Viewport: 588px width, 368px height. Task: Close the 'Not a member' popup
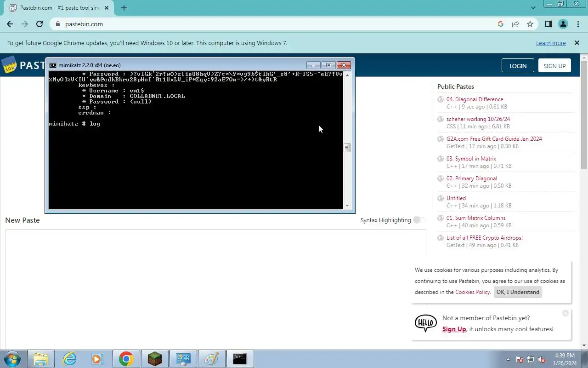(x=565, y=313)
